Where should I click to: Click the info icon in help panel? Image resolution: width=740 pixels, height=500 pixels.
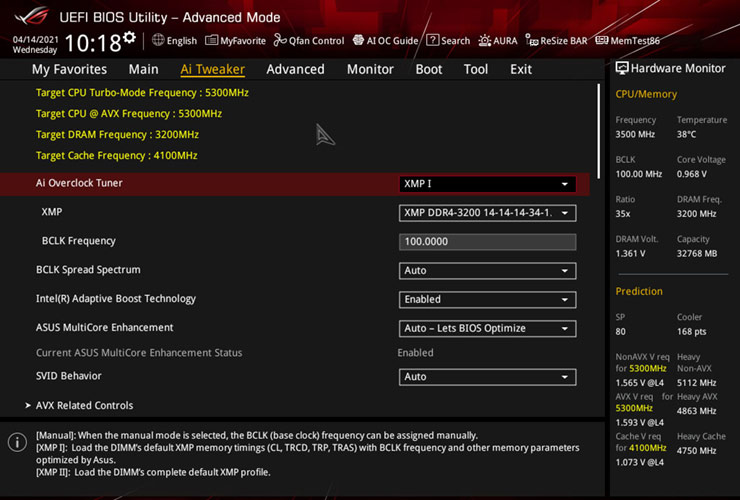[17, 442]
